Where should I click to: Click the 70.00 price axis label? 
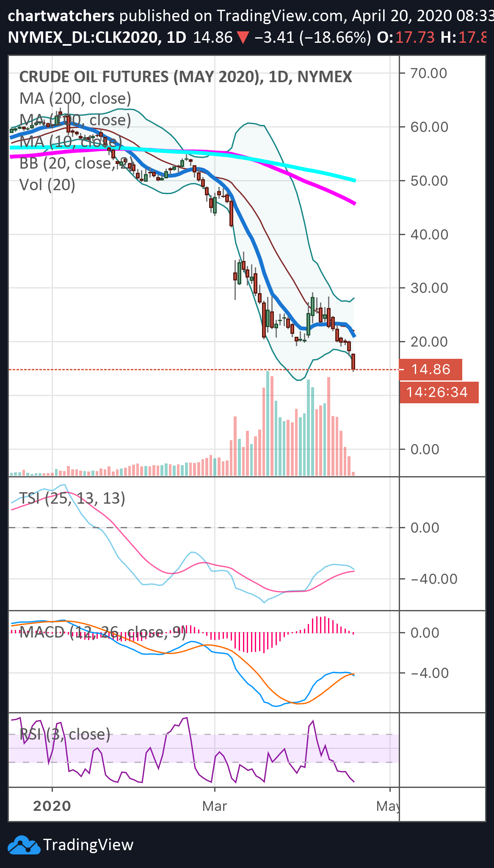click(x=429, y=73)
